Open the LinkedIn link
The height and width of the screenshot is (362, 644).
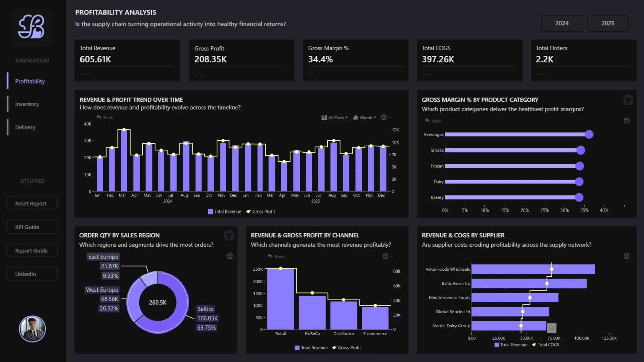coord(32,274)
